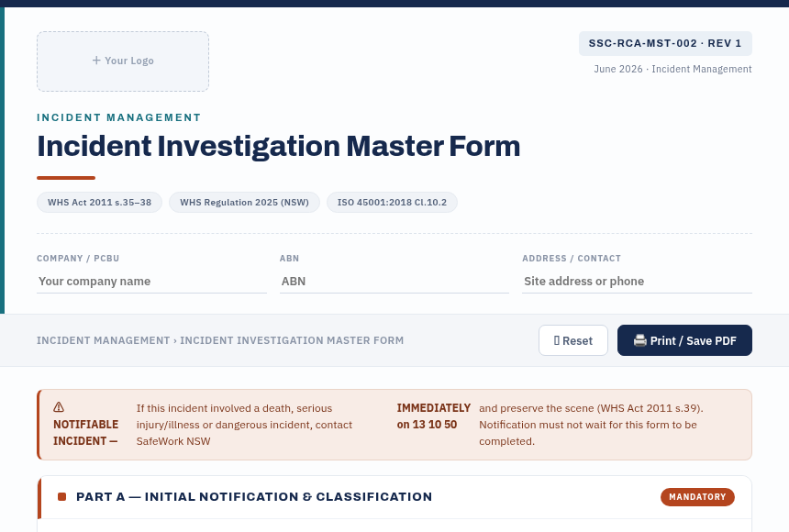Image resolution: width=789 pixels, height=532 pixels.
Task: Click the NOTIFIABLE INCIDENT — label
Action: click(86, 432)
